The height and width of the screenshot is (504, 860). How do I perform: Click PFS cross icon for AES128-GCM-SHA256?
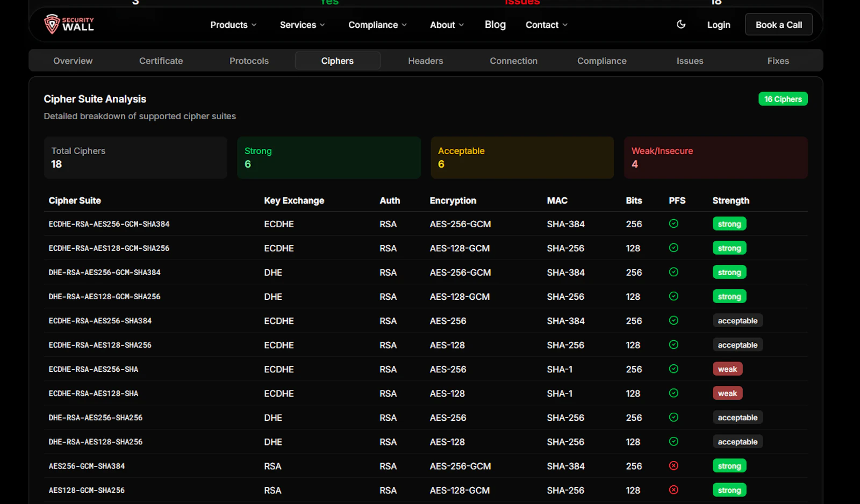click(x=673, y=489)
